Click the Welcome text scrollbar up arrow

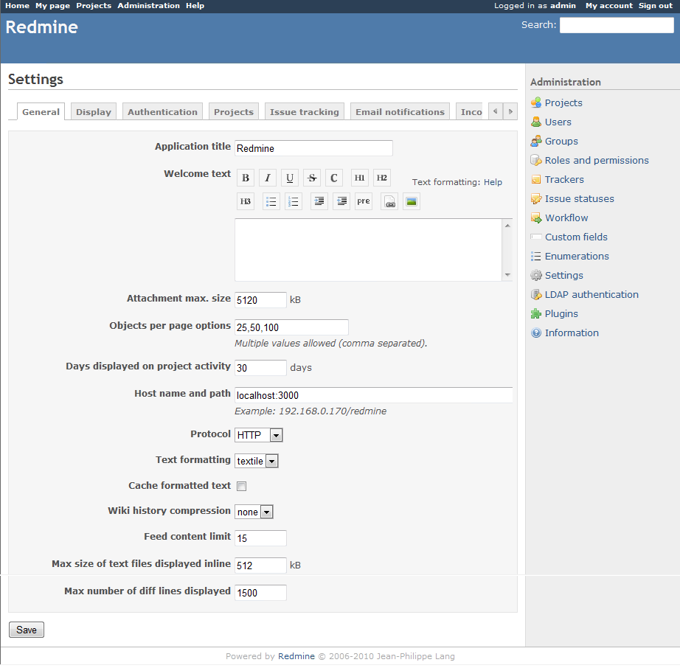pos(507,226)
